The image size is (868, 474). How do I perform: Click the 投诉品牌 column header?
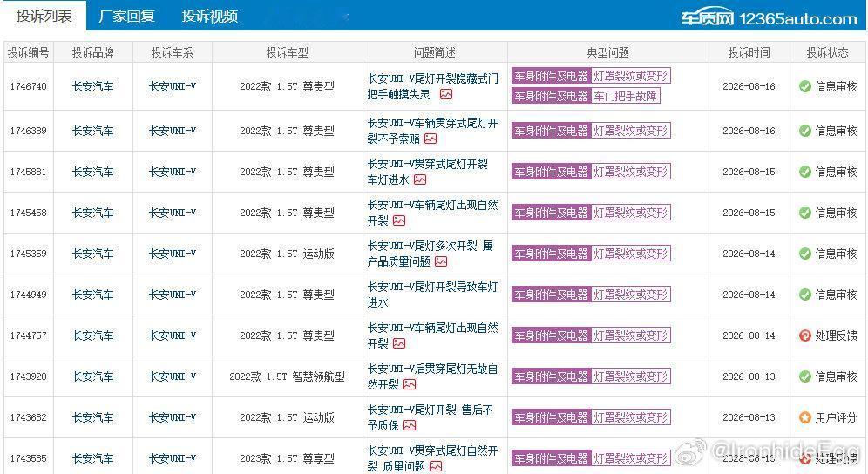click(93, 52)
